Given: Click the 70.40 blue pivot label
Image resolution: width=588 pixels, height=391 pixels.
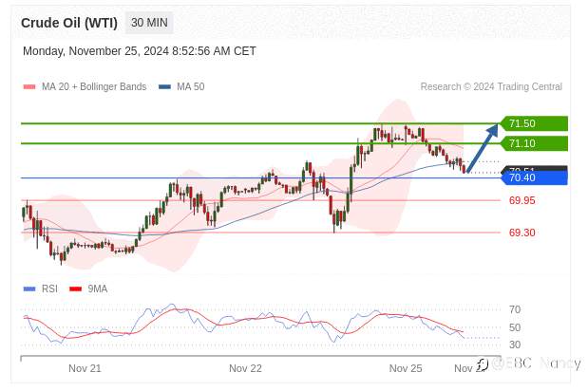Looking at the screenshot, I should click(534, 177).
